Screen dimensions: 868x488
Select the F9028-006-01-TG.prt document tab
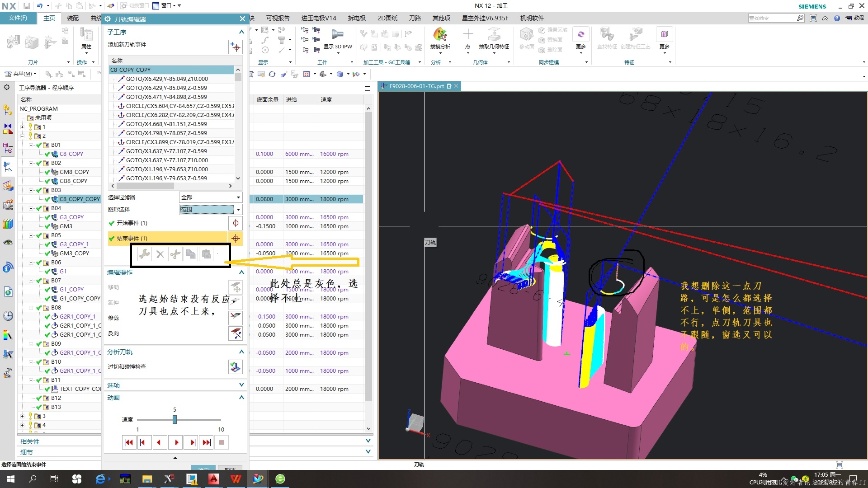click(416, 86)
